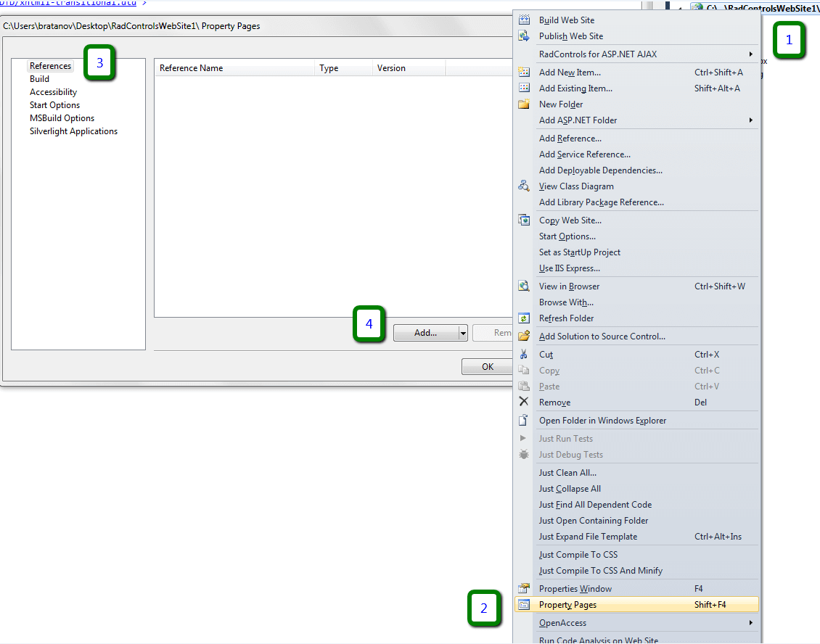Screen dimensions: 820x644
Task: Click the New Folder icon
Action: [524, 104]
